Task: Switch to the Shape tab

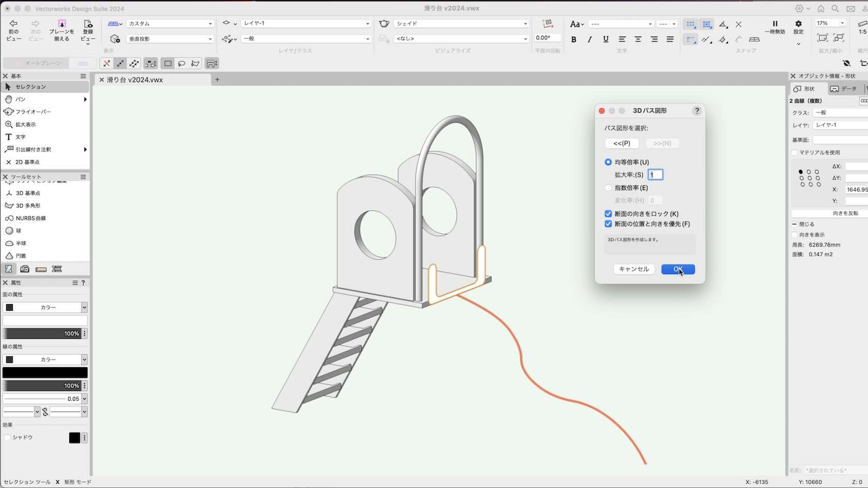Action: (808, 89)
